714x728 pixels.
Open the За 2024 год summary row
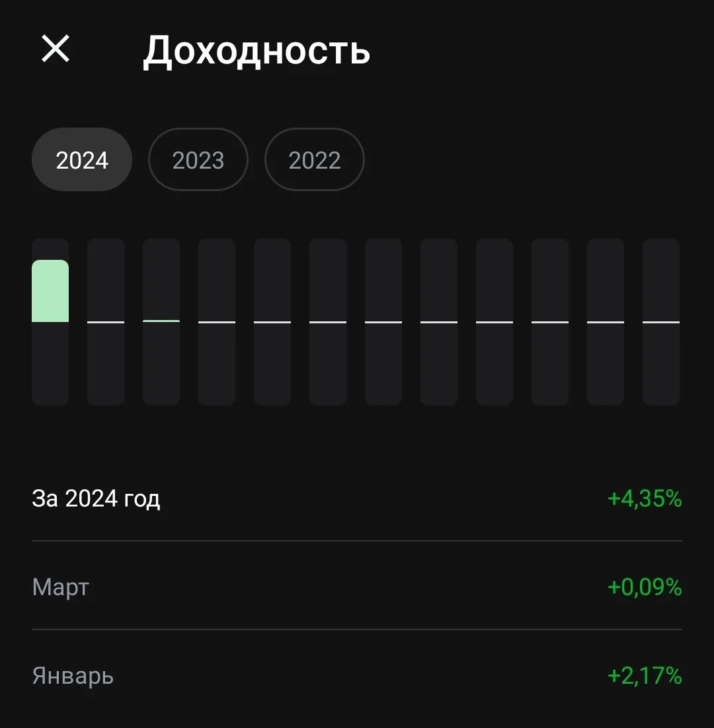pyautogui.click(x=357, y=499)
